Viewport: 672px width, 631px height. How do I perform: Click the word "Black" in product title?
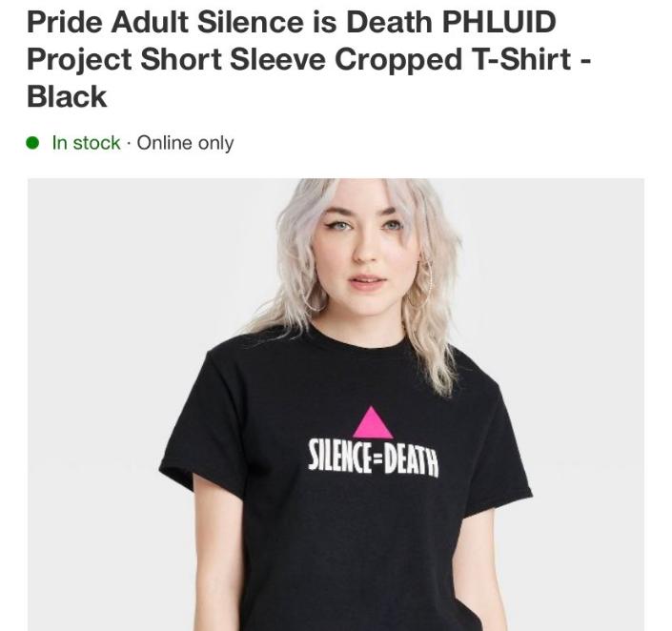click(x=67, y=97)
